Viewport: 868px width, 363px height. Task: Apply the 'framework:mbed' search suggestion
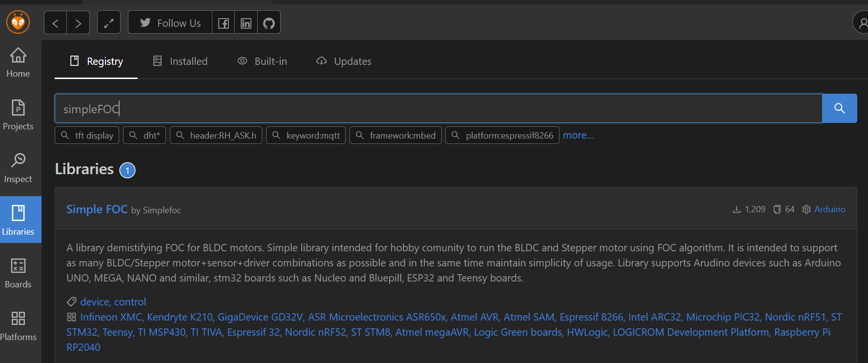coord(395,135)
